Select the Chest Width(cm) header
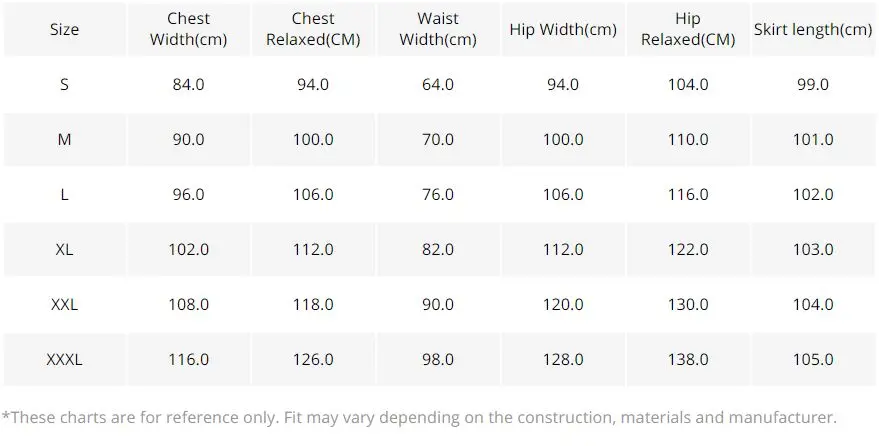Image resolution: width=879 pixels, height=446 pixels. 189,29
